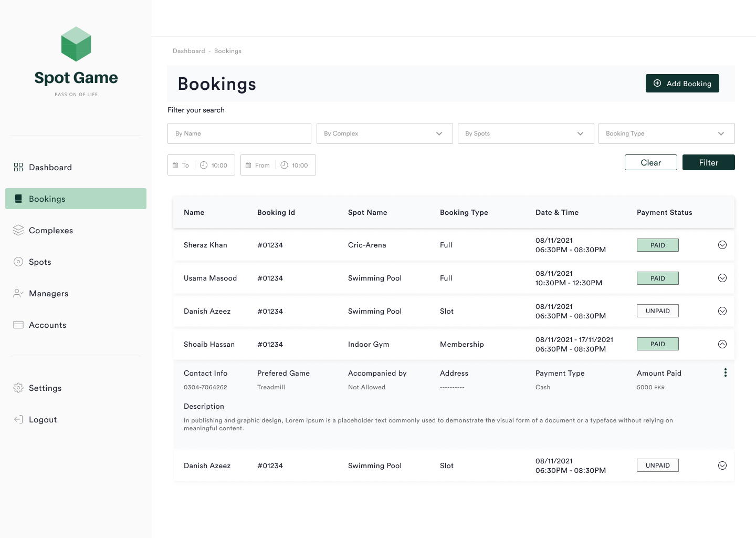Expand Usama Masood booking row
The height and width of the screenshot is (538, 756).
(x=722, y=278)
